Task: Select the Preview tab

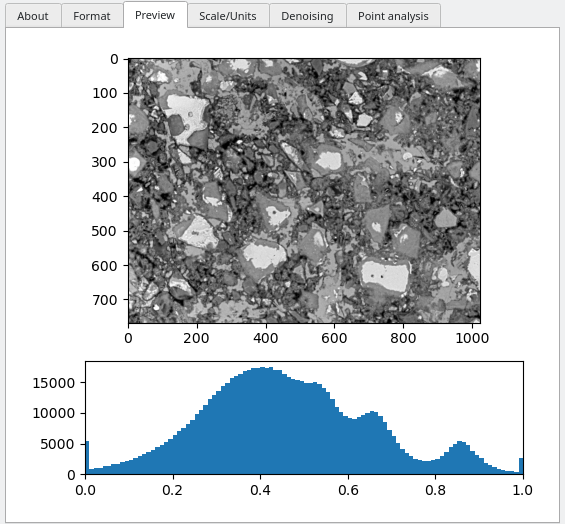Action: coord(155,15)
